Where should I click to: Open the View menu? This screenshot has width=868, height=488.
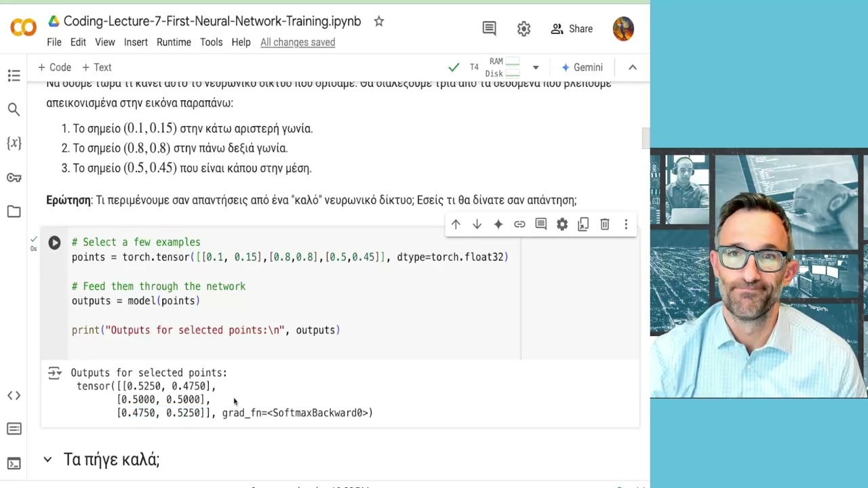(x=104, y=42)
